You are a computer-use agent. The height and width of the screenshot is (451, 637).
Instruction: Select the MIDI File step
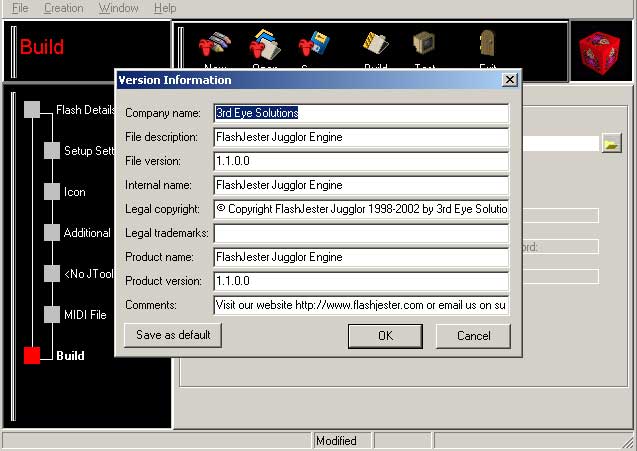pyautogui.click(x=52, y=314)
